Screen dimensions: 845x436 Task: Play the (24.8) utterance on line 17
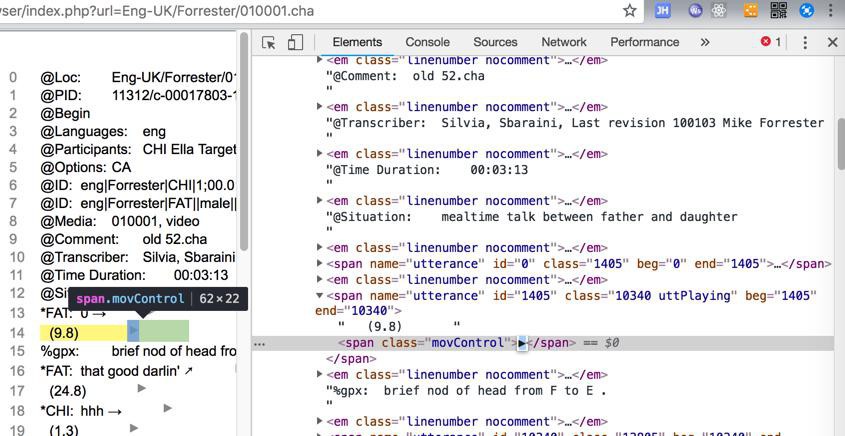coord(142,387)
